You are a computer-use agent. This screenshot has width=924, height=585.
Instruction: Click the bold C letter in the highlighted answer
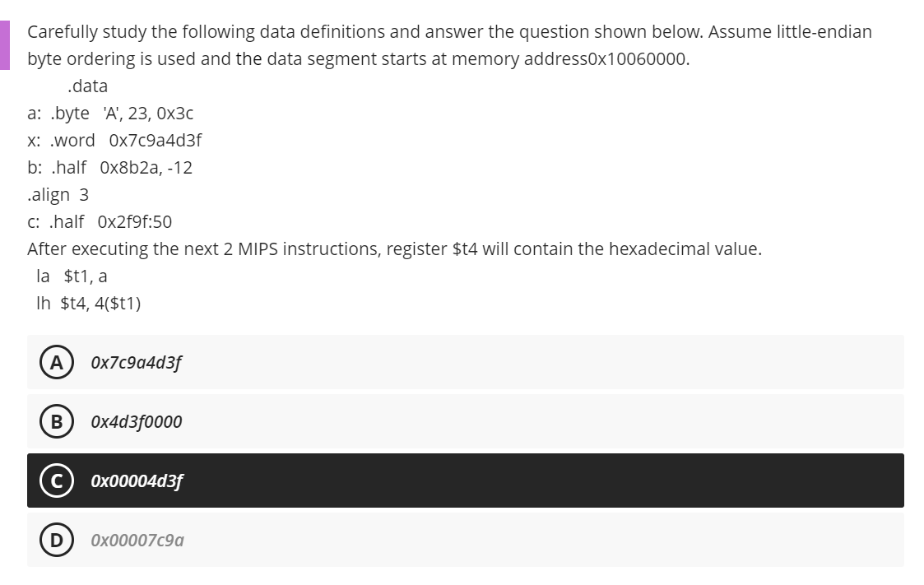56,481
